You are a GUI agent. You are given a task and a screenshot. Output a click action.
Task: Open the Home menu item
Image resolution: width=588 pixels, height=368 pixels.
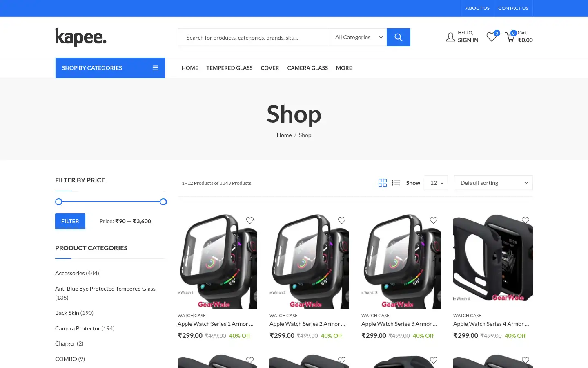point(190,68)
